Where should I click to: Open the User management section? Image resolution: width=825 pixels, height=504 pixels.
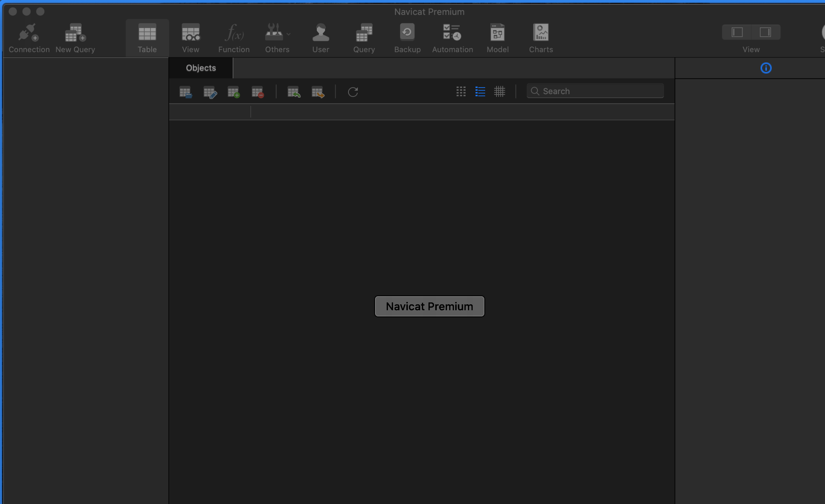(x=321, y=38)
